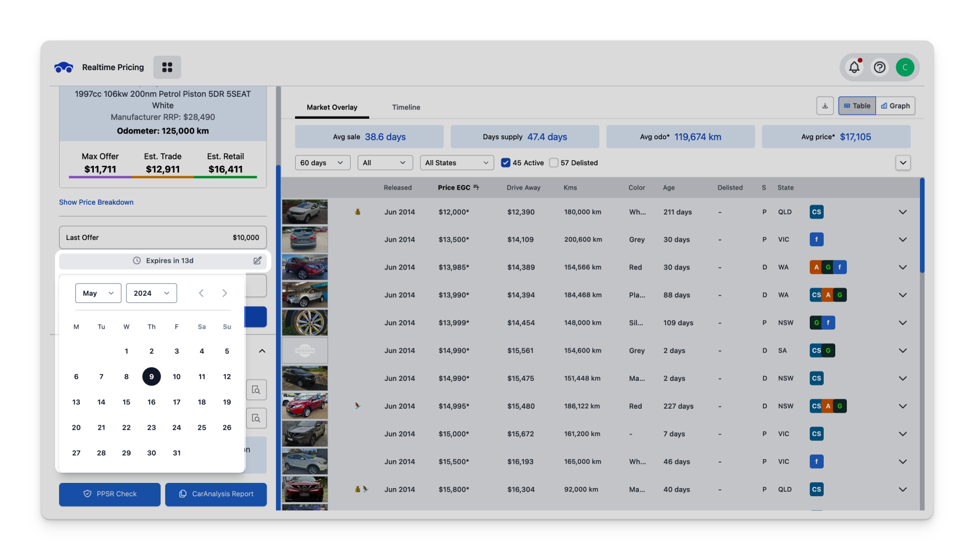The image size is (975, 560).
Task: Go to previous month in calendar
Action: click(x=201, y=293)
